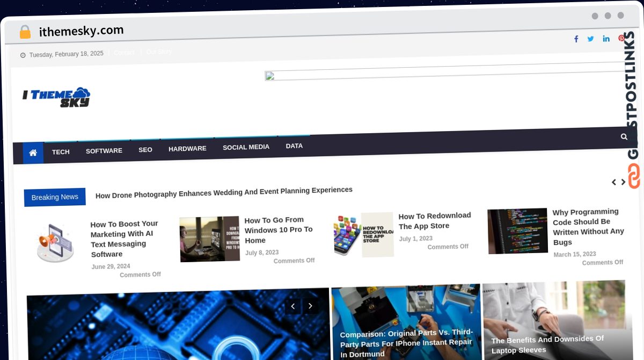Open the Facebook social icon

576,39
